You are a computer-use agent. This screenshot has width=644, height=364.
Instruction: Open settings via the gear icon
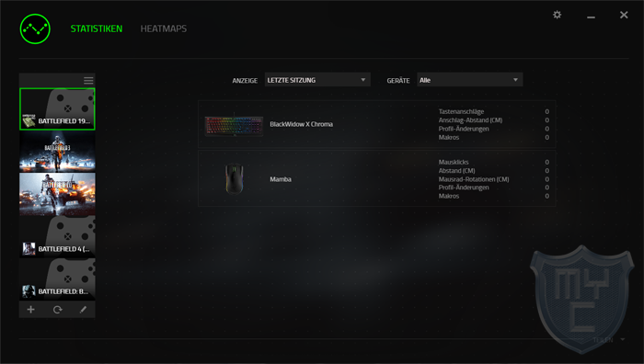pos(557,15)
